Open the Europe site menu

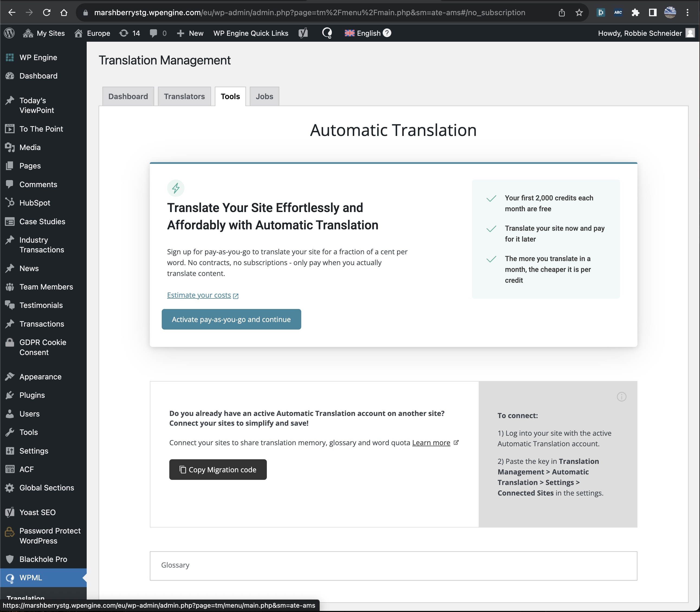[x=93, y=33]
